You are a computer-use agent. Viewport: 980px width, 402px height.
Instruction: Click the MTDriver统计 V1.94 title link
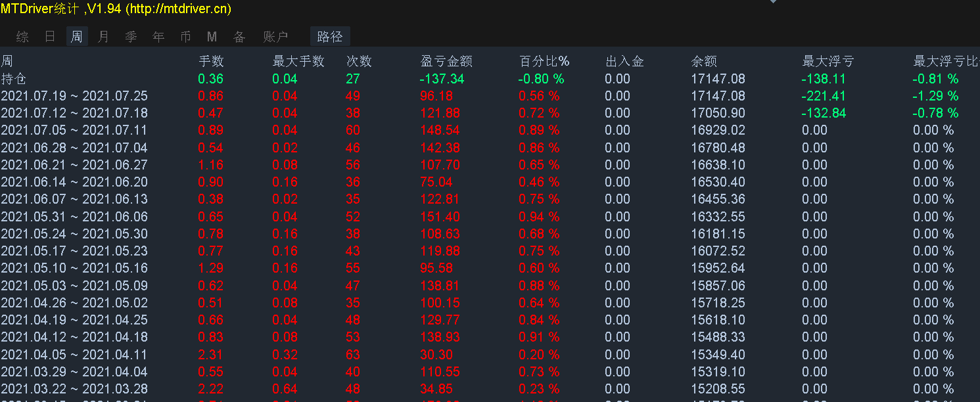116,9
